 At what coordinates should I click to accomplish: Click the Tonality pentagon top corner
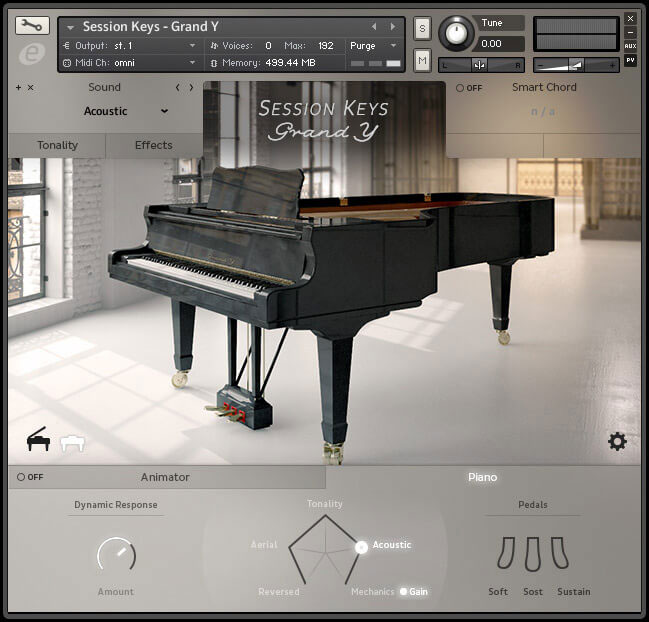click(325, 516)
